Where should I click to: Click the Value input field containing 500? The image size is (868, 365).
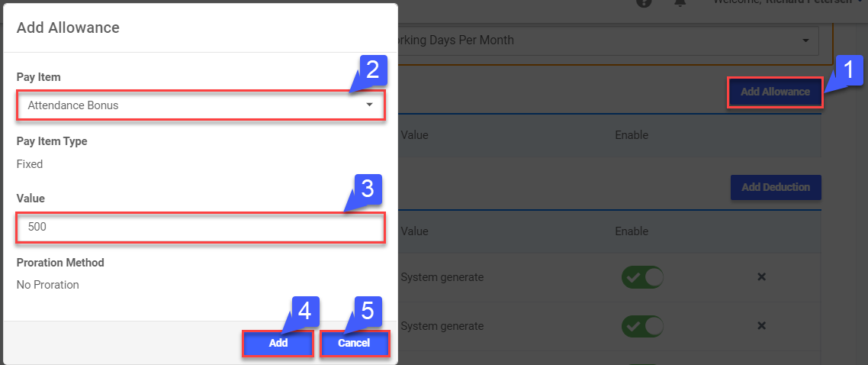point(200,227)
